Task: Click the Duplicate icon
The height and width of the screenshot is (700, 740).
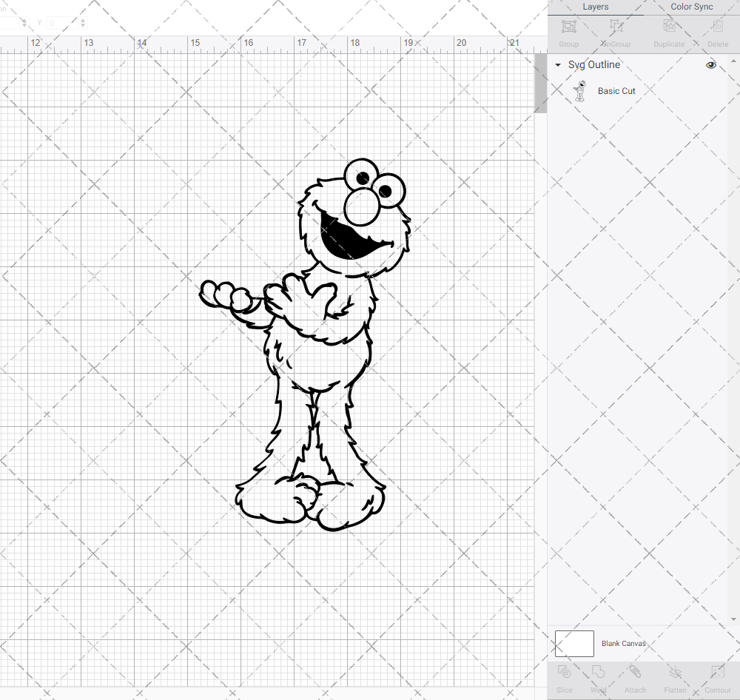Action: click(x=669, y=31)
